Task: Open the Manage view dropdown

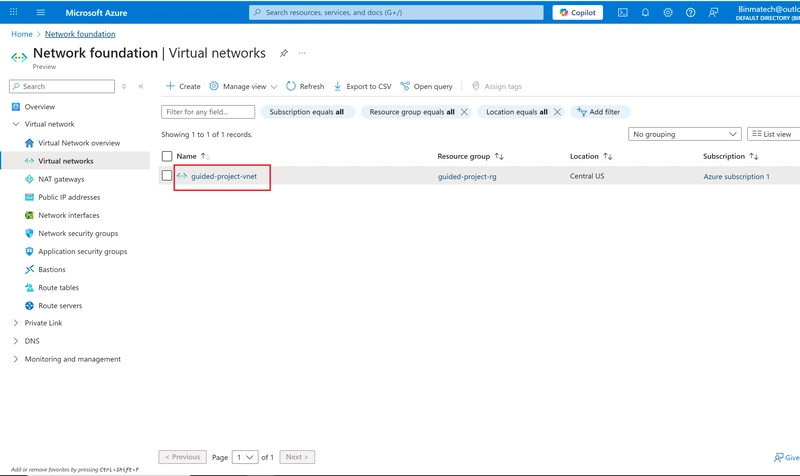Action: coord(243,86)
